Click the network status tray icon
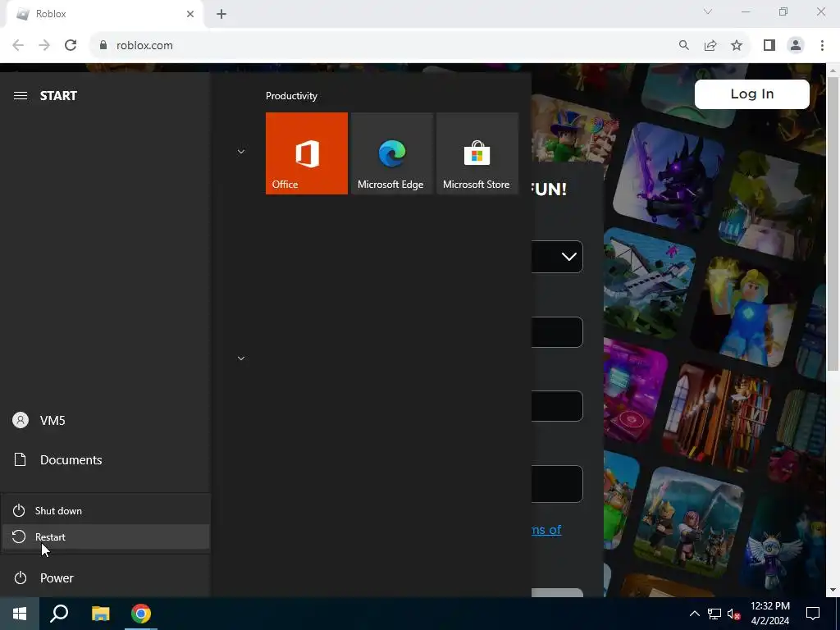The image size is (840, 630). (x=714, y=614)
